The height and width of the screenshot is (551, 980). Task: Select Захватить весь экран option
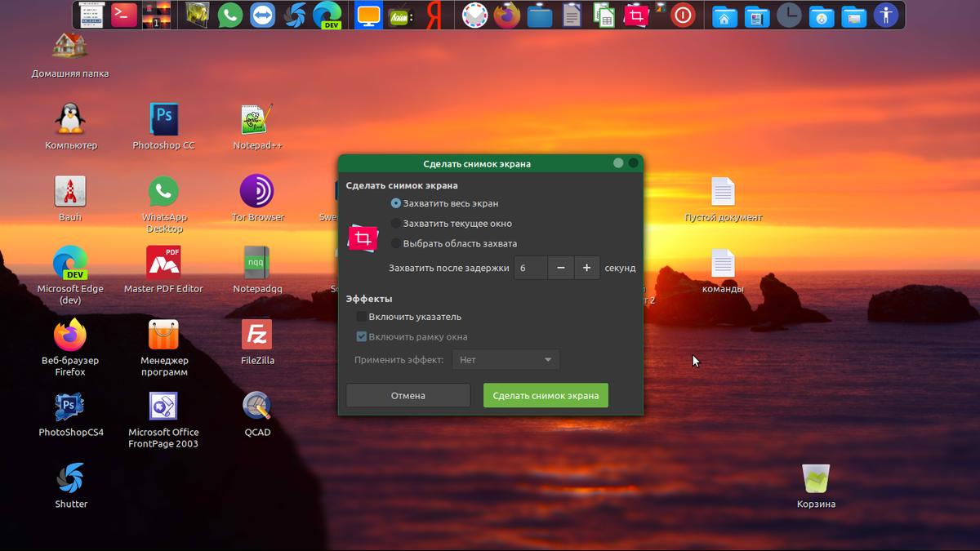click(x=445, y=203)
